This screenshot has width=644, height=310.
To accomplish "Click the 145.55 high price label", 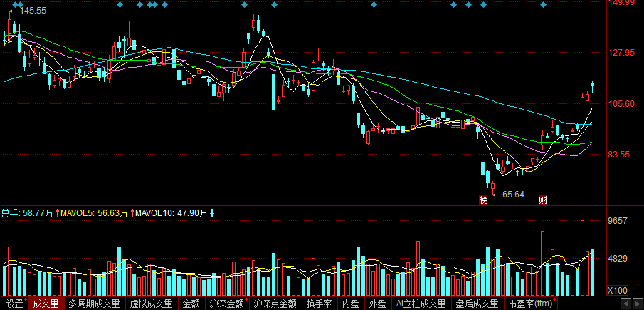I will pos(33,11).
